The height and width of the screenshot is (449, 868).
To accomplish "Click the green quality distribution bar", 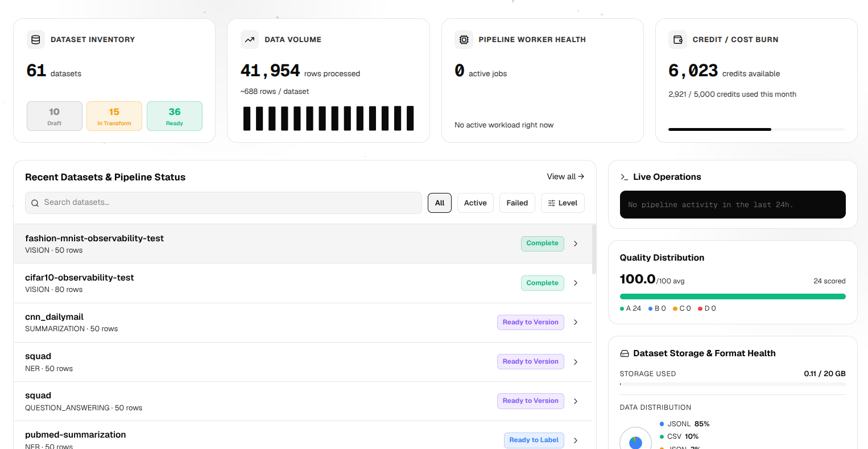I will click(733, 296).
